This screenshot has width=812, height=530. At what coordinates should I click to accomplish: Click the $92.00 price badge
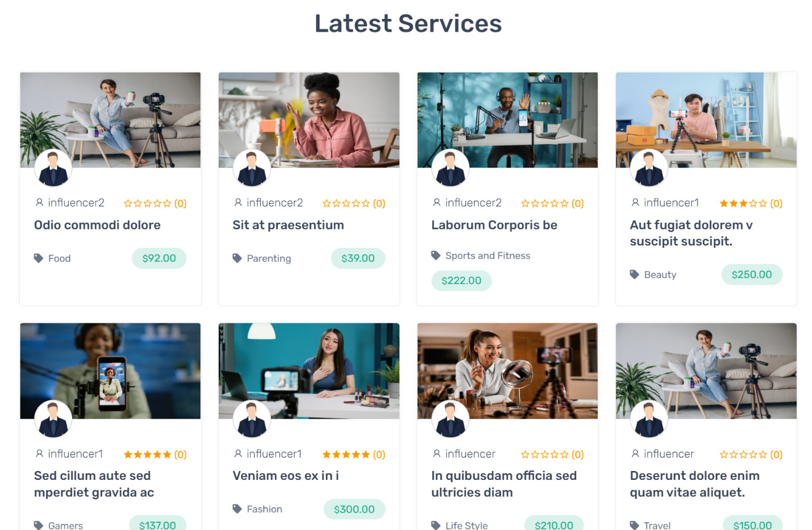(x=159, y=258)
